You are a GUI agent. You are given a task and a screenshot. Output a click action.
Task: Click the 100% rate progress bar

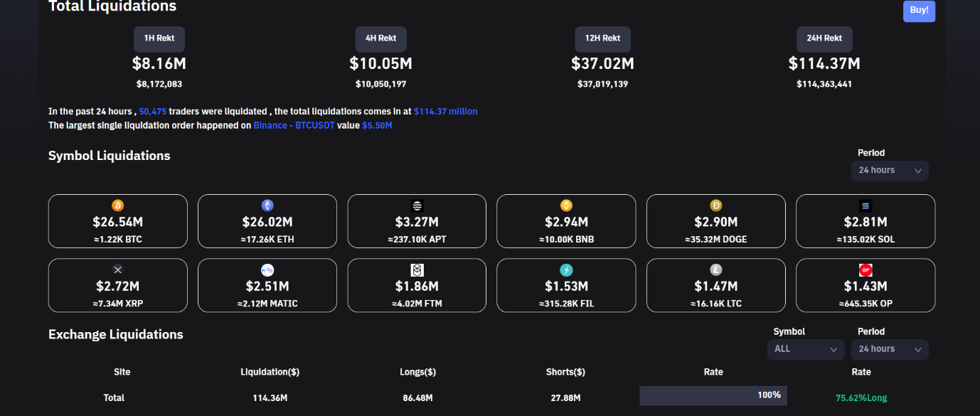(713, 395)
